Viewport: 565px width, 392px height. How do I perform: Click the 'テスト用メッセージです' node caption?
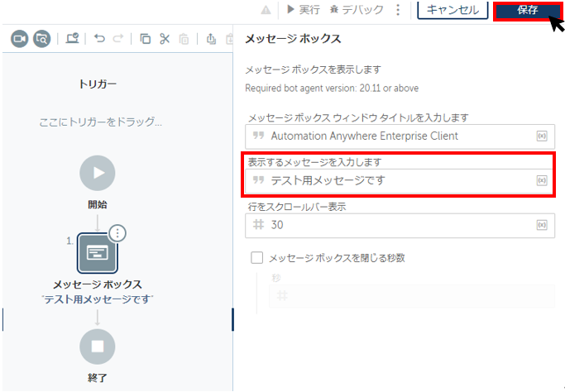click(98, 299)
